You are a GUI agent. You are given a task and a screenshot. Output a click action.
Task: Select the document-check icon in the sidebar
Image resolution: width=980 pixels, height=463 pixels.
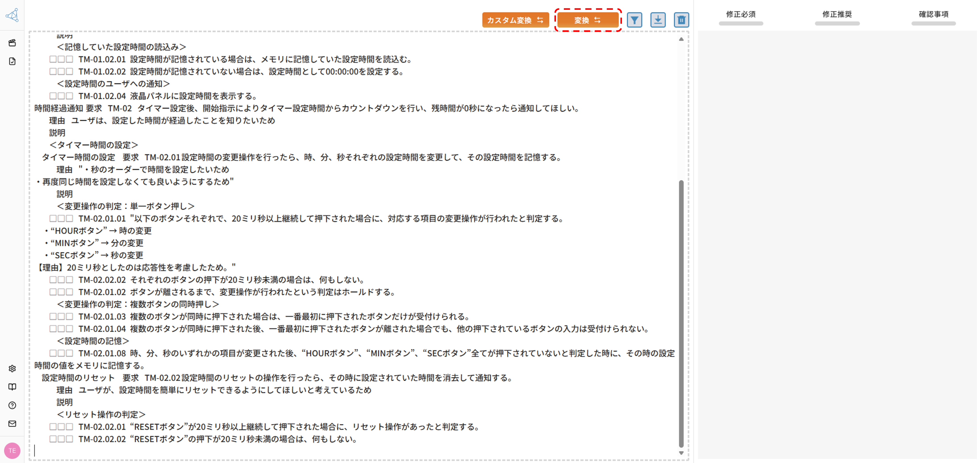tap(12, 61)
